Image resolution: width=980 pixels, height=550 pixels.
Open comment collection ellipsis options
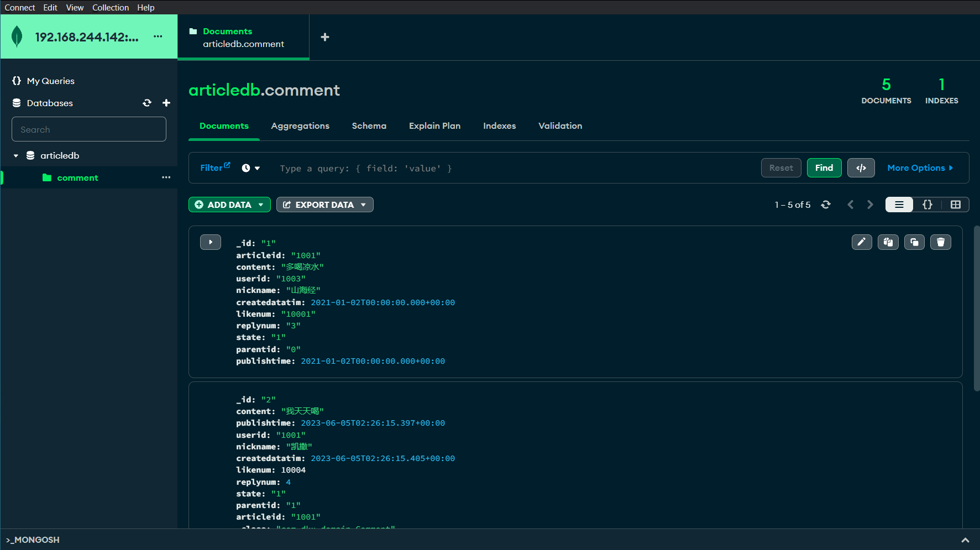166,177
